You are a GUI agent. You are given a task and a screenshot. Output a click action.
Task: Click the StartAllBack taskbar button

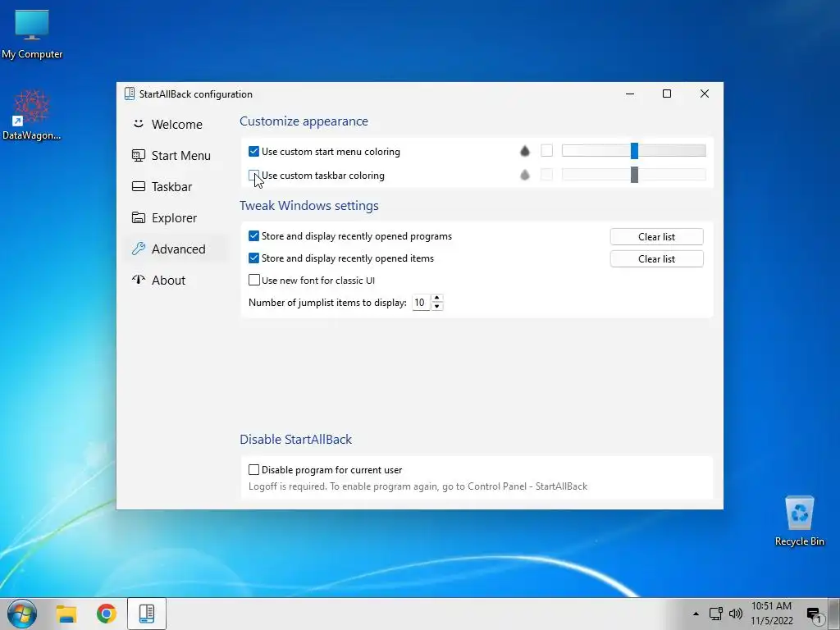coord(147,614)
